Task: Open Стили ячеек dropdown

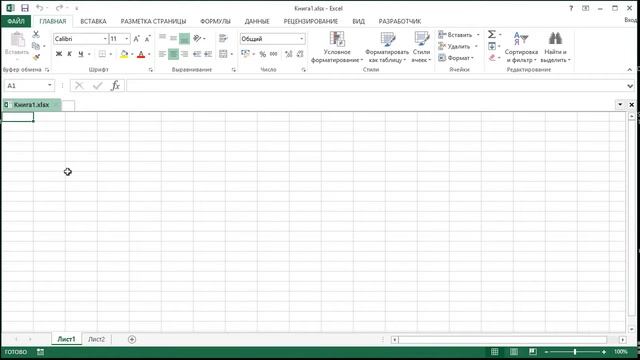Action: pos(421,47)
